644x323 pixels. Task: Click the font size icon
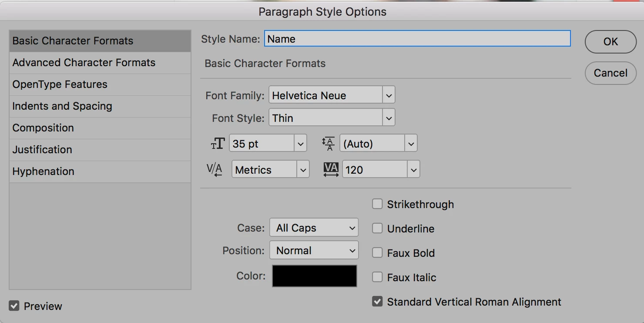point(218,143)
